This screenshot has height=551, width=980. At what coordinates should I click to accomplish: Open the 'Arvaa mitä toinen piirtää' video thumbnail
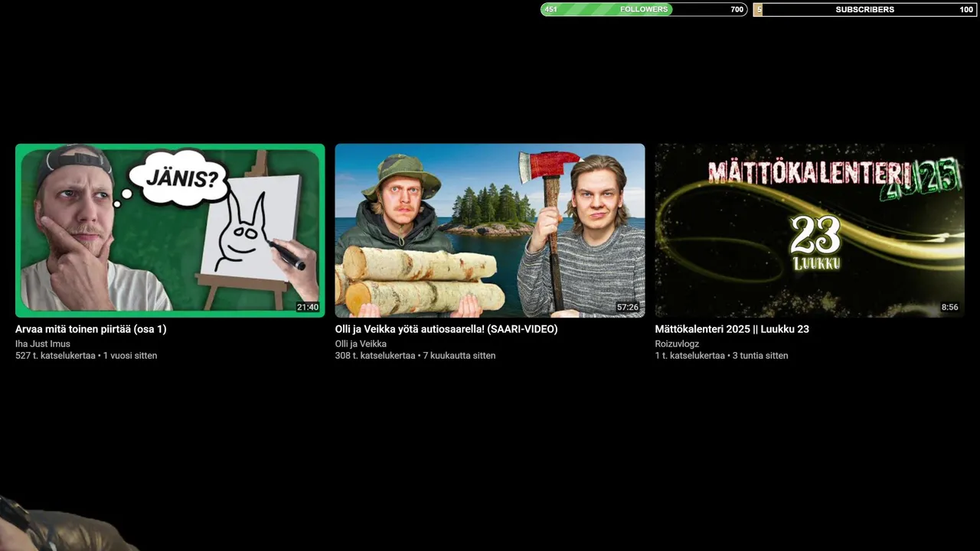point(170,230)
